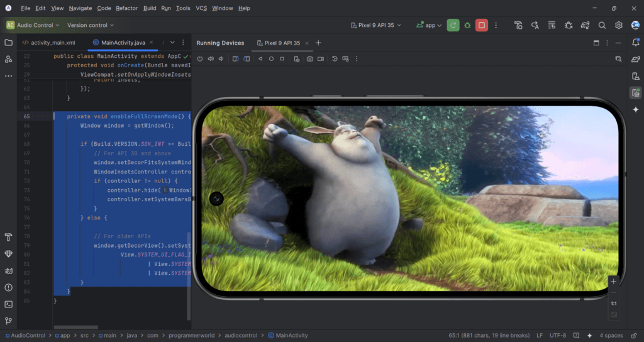This screenshot has width=644, height=342.
Task: Rotate emulator right
Action: (247, 58)
